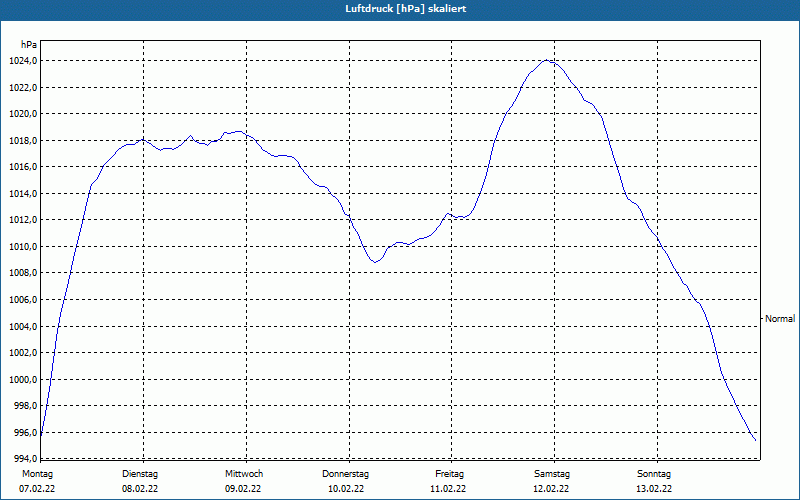The height and width of the screenshot is (500, 800).
Task: Click the hPa unit label
Action: pos(29,45)
